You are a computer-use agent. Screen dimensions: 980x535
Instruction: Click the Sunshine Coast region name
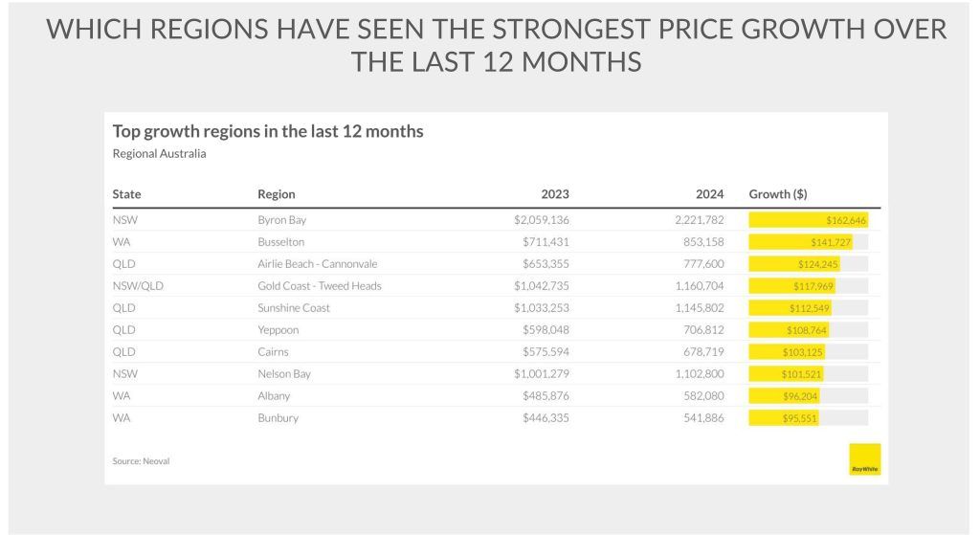click(x=293, y=308)
